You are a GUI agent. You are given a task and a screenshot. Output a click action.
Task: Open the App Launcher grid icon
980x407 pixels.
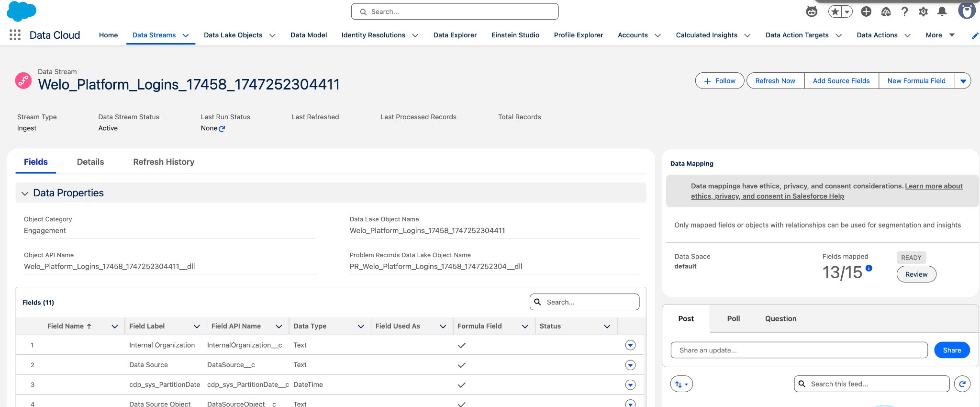tap(15, 35)
